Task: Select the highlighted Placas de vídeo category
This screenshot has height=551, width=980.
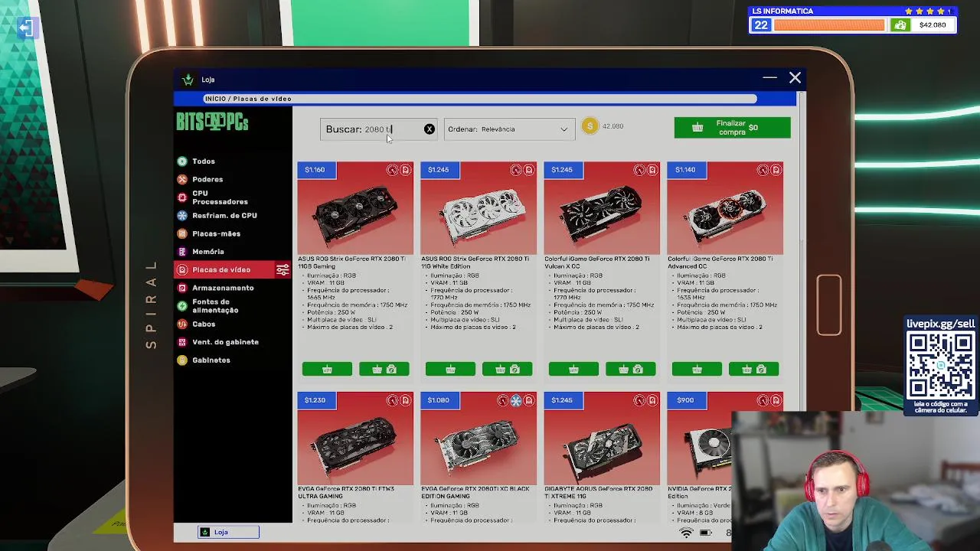Action: coord(224,269)
